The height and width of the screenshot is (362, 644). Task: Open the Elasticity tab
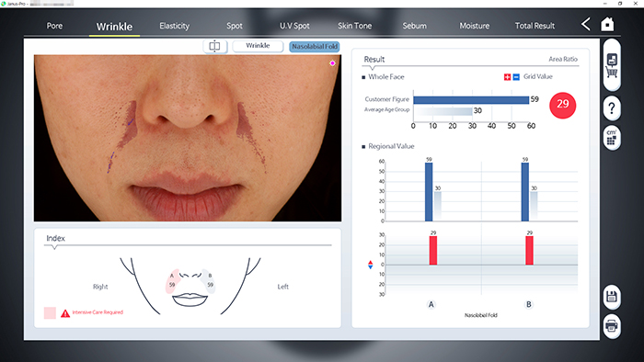(x=175, y=26)
